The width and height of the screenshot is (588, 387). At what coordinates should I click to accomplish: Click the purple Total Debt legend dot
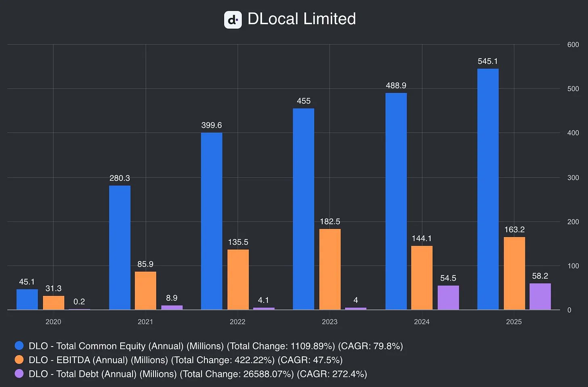[x=19, y=374]
